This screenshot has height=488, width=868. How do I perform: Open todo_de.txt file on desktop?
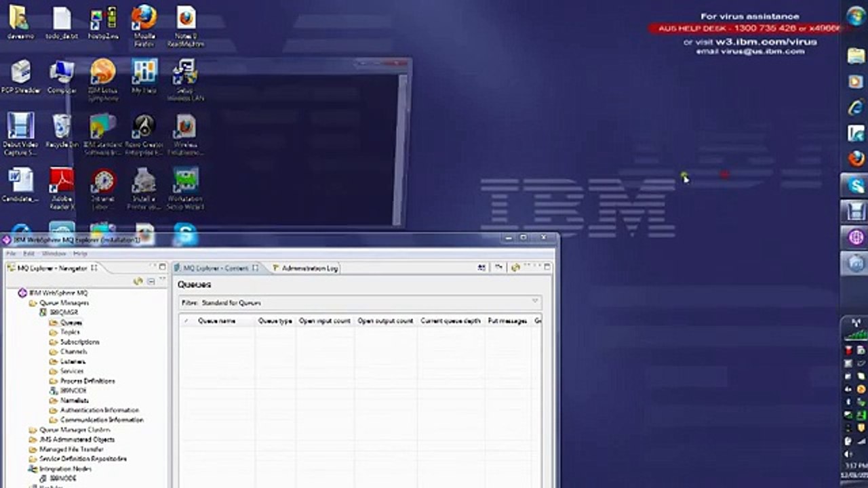click(x=62, y=22)
